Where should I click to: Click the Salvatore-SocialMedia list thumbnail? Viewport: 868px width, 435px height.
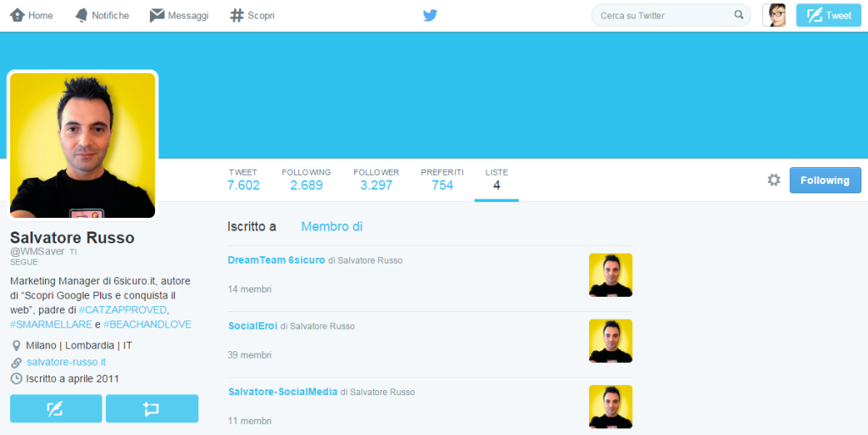click(x=610, y=406)
